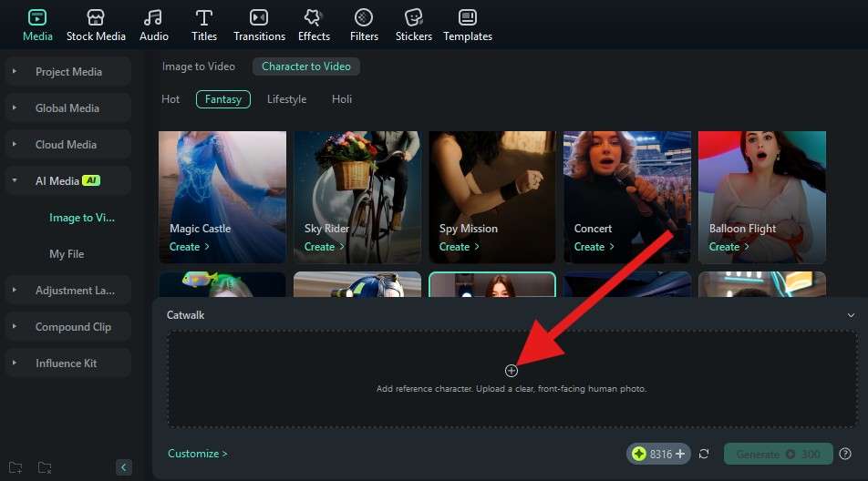Select the highlighted Catwalk template thumbnail
This screenshot has width=868, height=481.
(x=492, y=284)
